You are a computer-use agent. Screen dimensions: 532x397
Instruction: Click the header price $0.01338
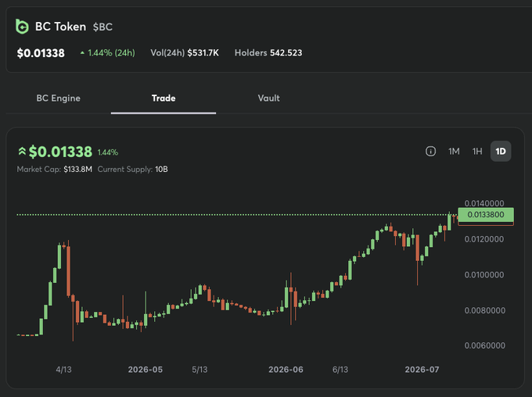click(41, 53)
